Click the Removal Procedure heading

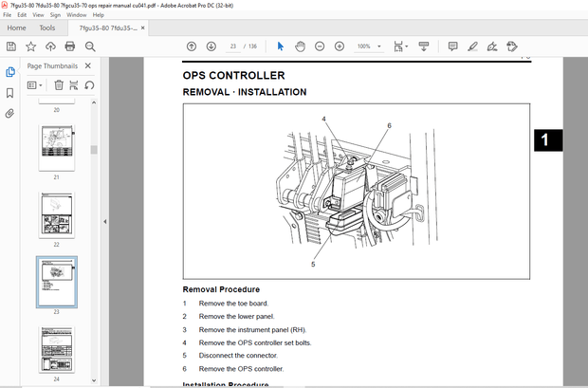coord(221,289)
